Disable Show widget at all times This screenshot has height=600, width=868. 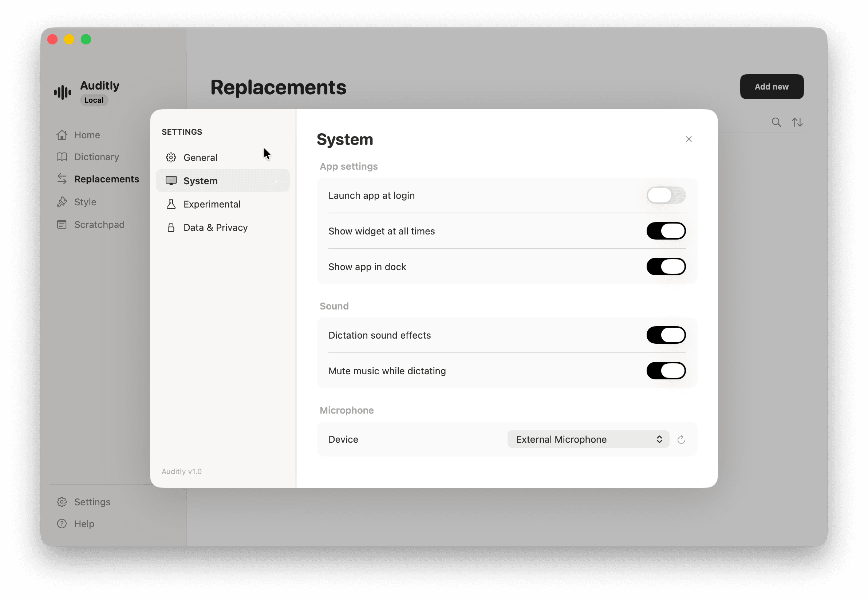coord(666,231)
